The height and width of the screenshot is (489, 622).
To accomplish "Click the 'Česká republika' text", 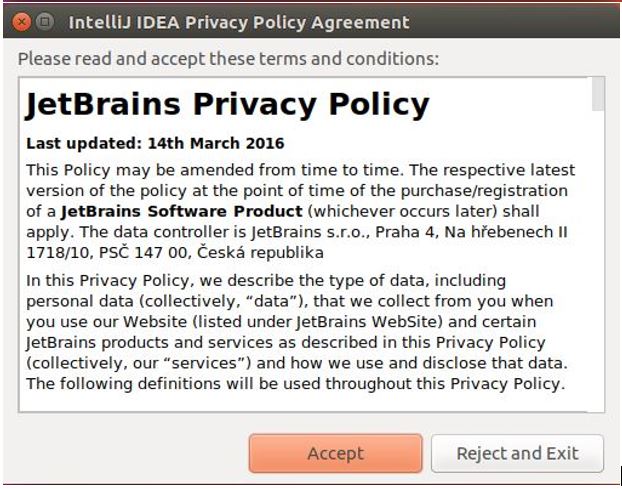I will point(260,252).
